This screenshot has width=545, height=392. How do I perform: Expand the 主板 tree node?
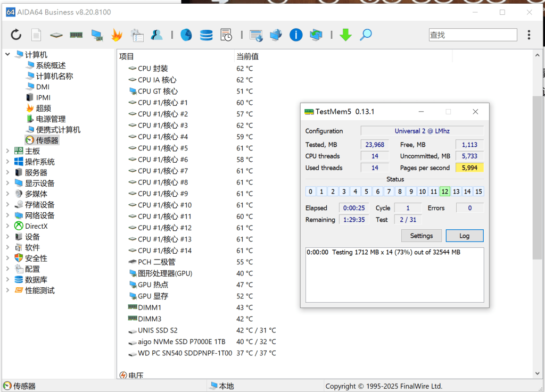coord(7,151)
